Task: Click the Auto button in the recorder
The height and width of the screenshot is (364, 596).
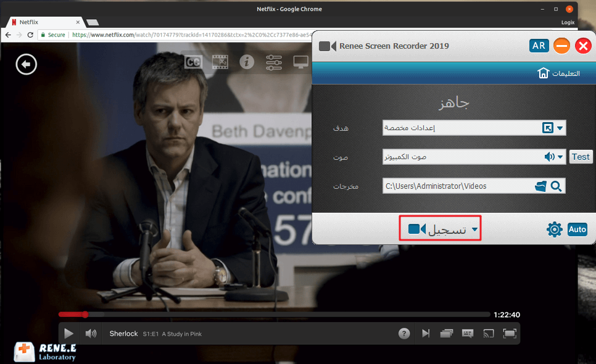Action: tap(577, 230)
